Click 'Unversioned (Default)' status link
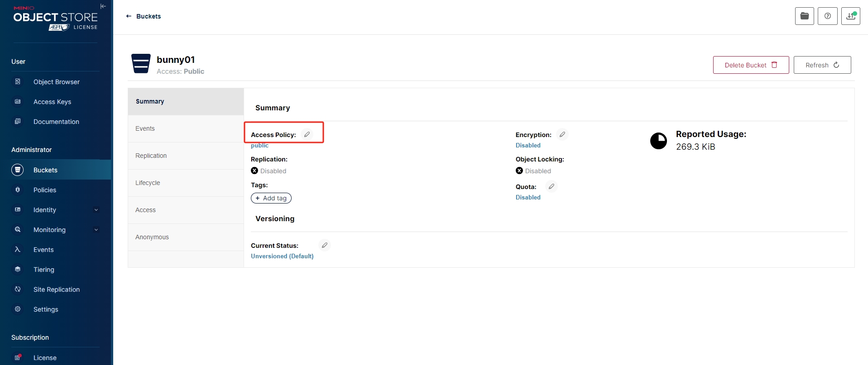 coord(282,256)
